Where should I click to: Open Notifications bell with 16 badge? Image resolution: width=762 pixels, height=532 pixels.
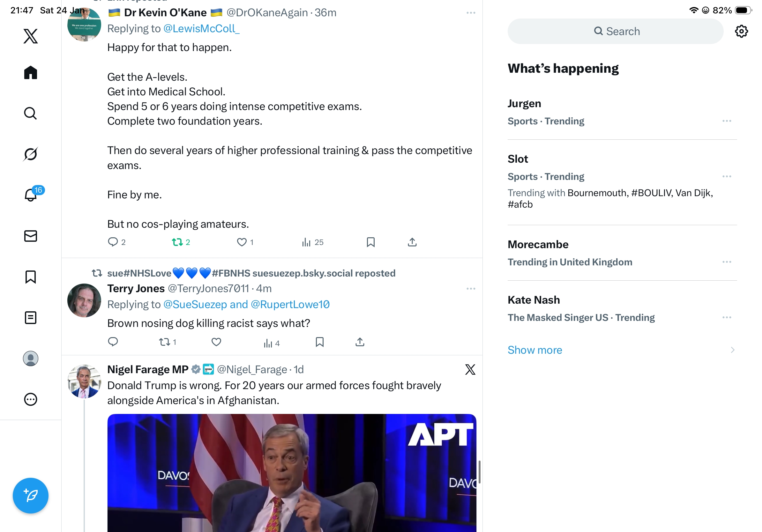[x=31, y=195]
